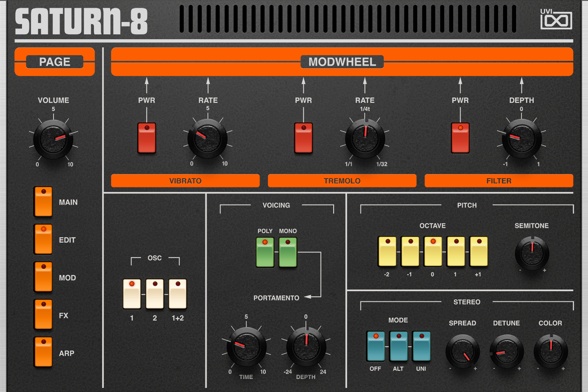Image resolution: width=588 pixels, height=392 pixels.
Task: Select oscillator 1 button
Action: click(x=132, y=294)
